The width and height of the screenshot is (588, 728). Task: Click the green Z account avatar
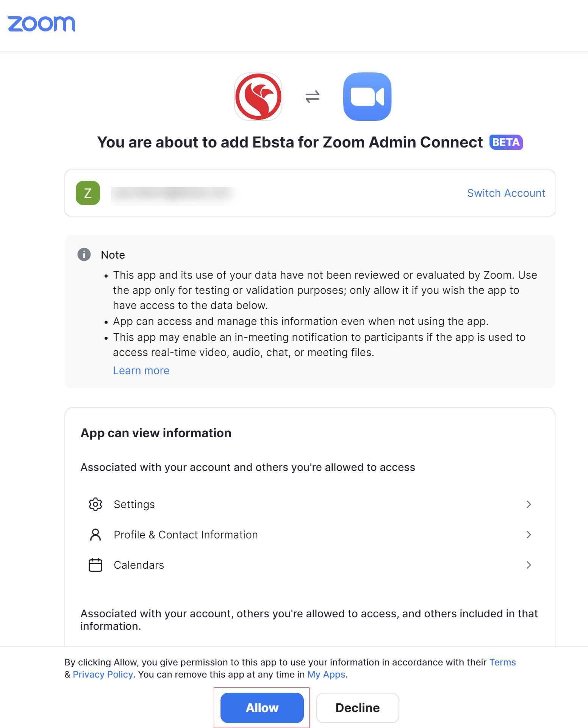[88, 193]
